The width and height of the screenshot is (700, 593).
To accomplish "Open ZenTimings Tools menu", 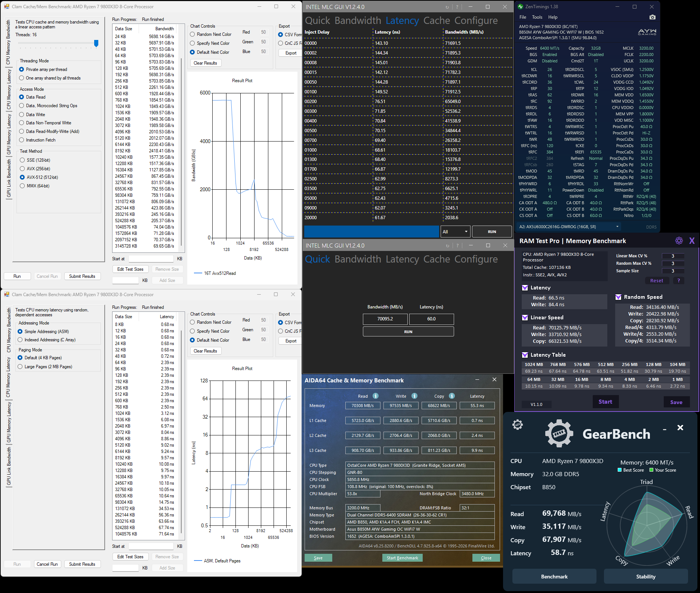I will pyautogui.click(x=537, y=17).
